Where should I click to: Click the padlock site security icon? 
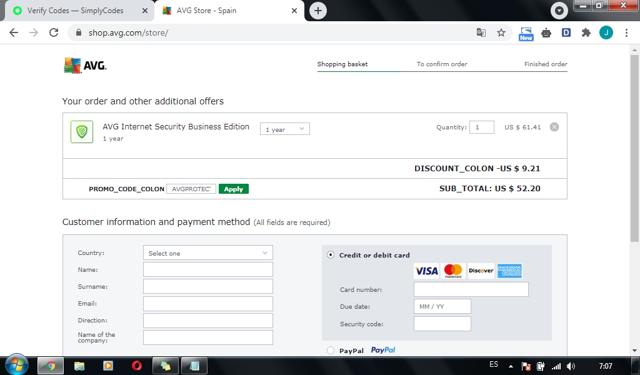[x=79, y=33]
